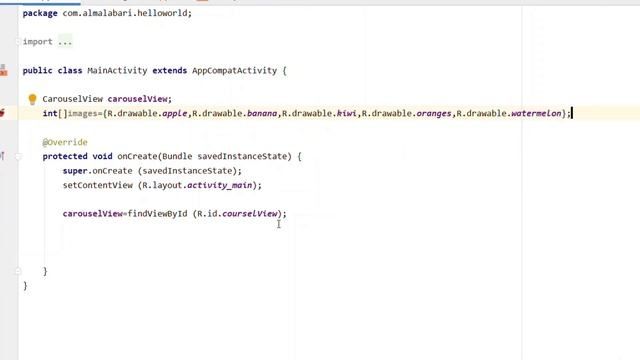This screenshot has height=360, width=640.
Task: Click the 'CarouselView' type declaration
Action: coord(73,99)
